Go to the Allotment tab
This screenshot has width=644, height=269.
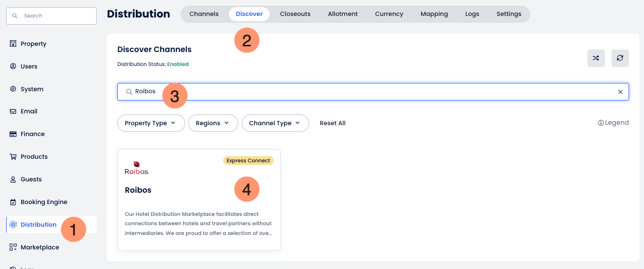(343, 14)
